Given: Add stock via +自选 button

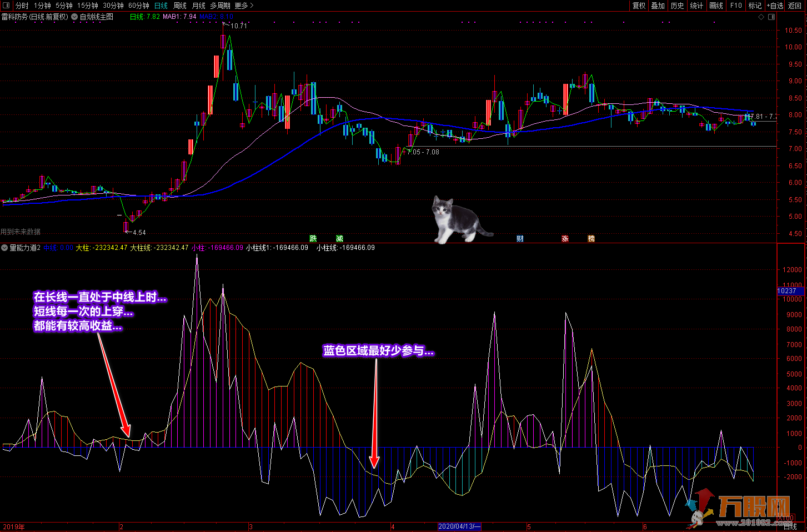Looking at the screenshot, I should coord(775,6).
